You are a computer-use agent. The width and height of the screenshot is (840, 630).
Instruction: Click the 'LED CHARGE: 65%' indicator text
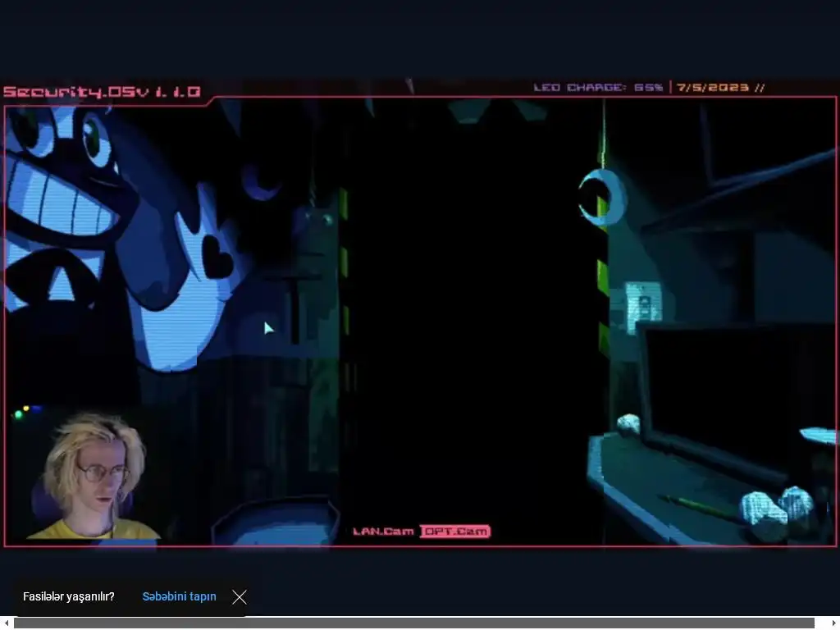pos(598,87)
